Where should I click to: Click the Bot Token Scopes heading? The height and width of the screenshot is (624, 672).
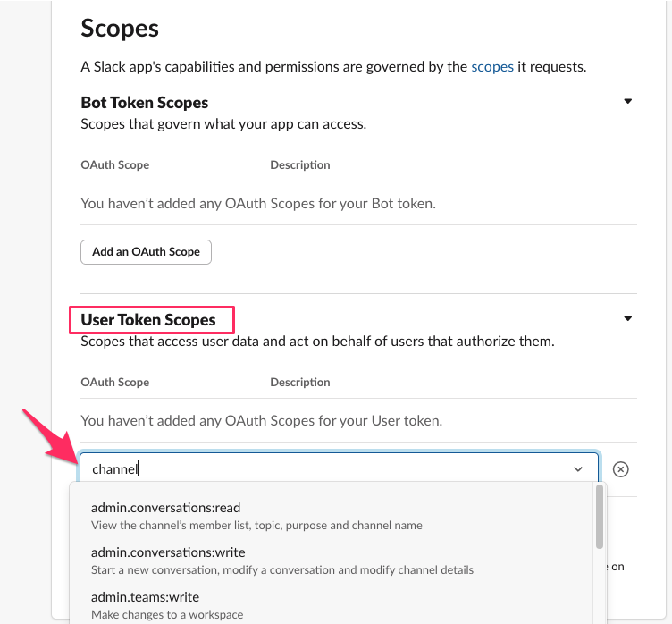[145, 103]
